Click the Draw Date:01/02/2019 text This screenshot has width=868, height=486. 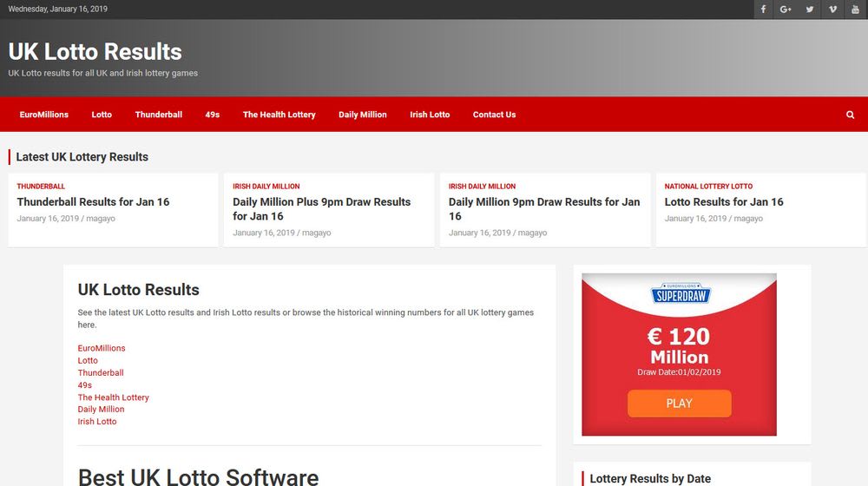click(x=680, y=372)
